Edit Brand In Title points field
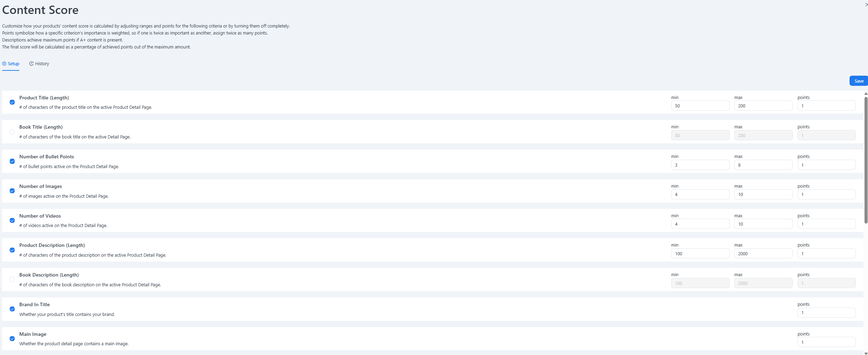868x355 pixels. [827, 312]
